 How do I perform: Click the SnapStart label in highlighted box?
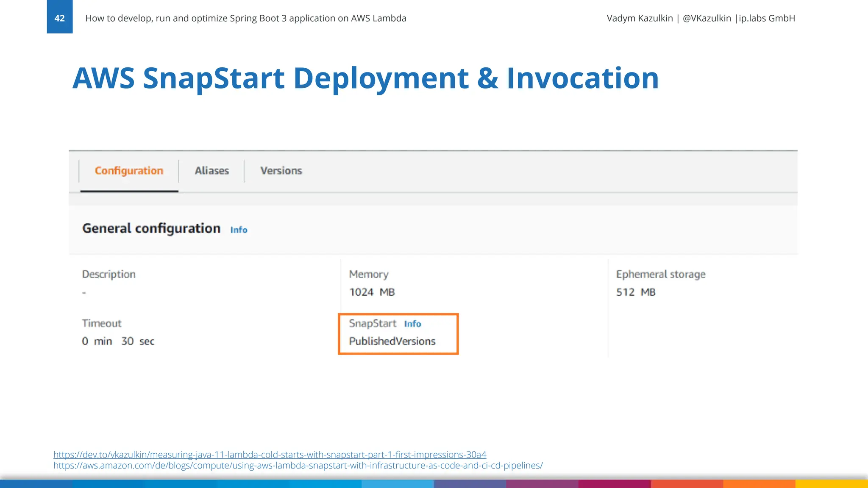click(x=373, y=323)
